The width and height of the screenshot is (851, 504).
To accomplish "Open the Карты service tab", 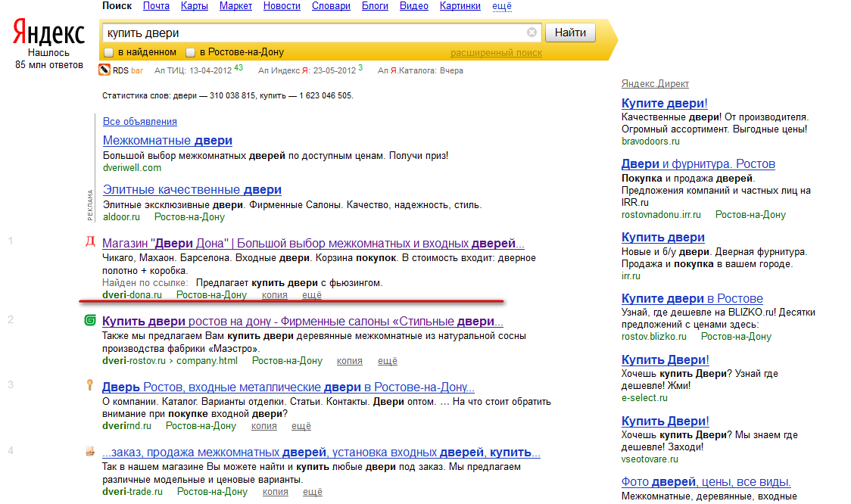I will pos(195,6).
